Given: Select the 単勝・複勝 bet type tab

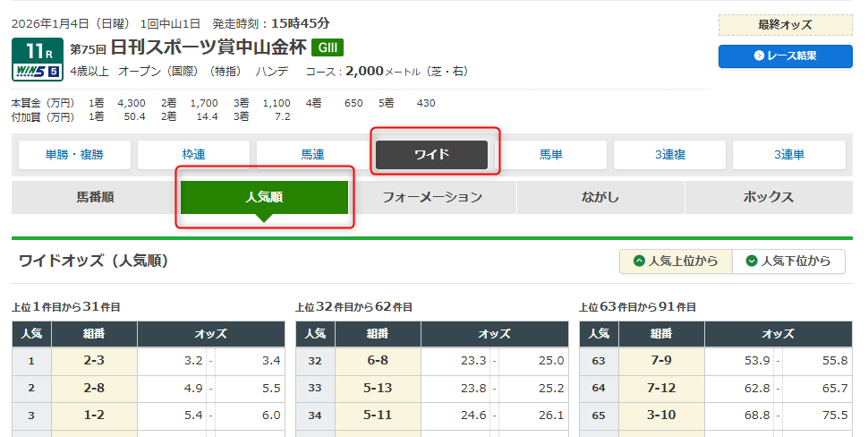Looking at the screenshot, I should click(74, 155).
